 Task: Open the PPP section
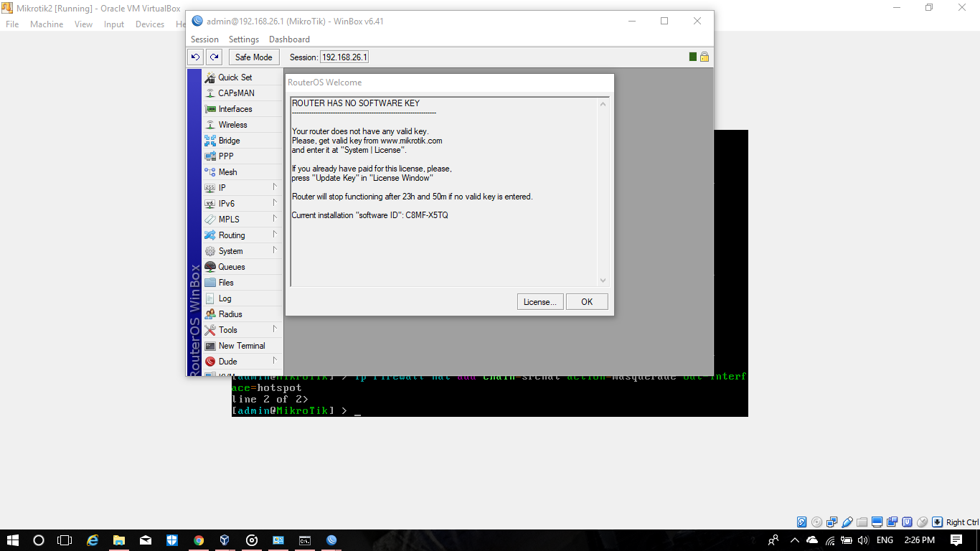[x=242, y=156]
